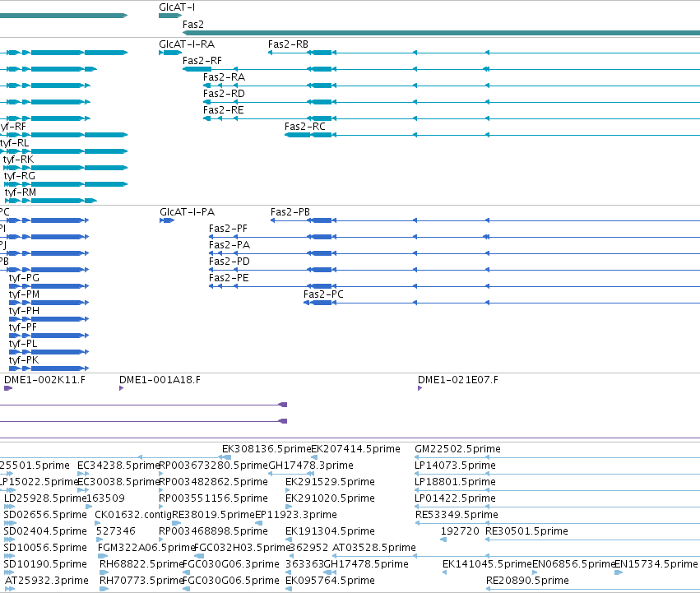Select EST AT03528.5prime
700x593 pixels.
[x=374, y=548]
